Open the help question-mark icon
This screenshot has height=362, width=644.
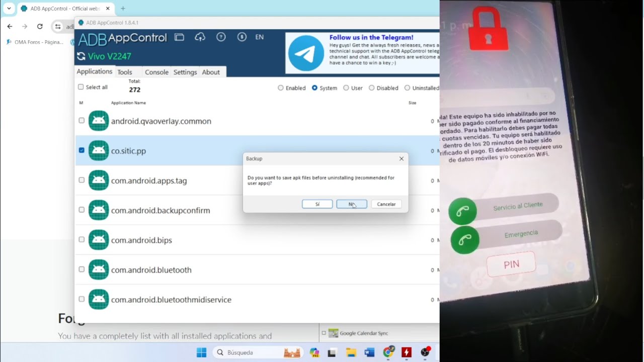pos(221,37)
